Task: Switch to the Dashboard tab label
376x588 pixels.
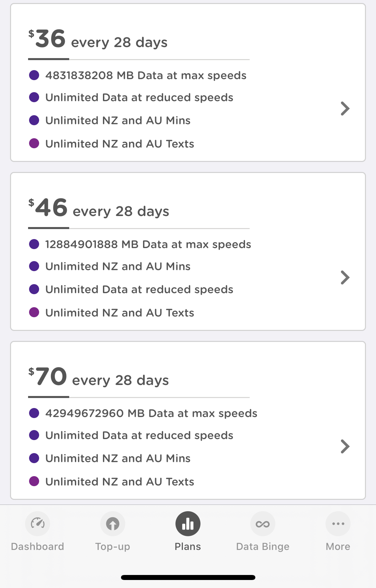Action: pos(37,547)
